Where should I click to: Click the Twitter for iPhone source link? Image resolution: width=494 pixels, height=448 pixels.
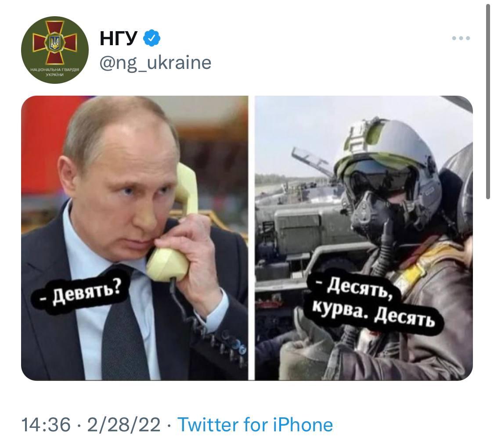click(x=255, y=424)
